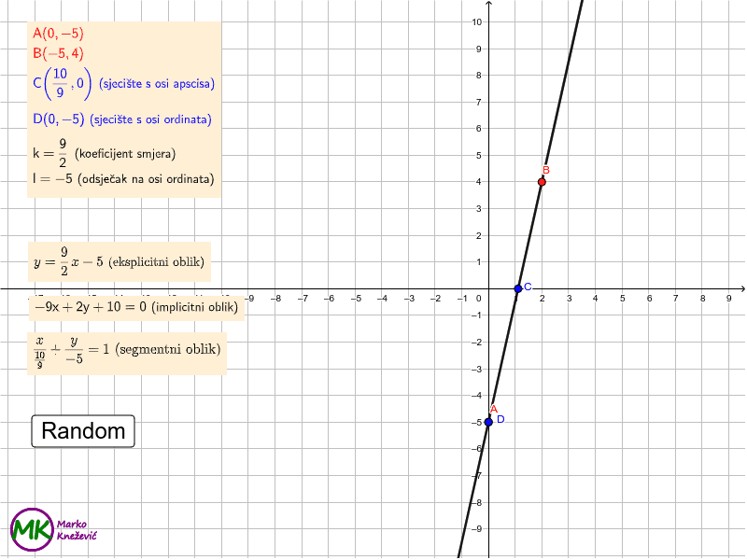Click the 'sjecište s osi ordinata' label
The height and width of the screenshot is (560, 747).
[x=150, y=119]
